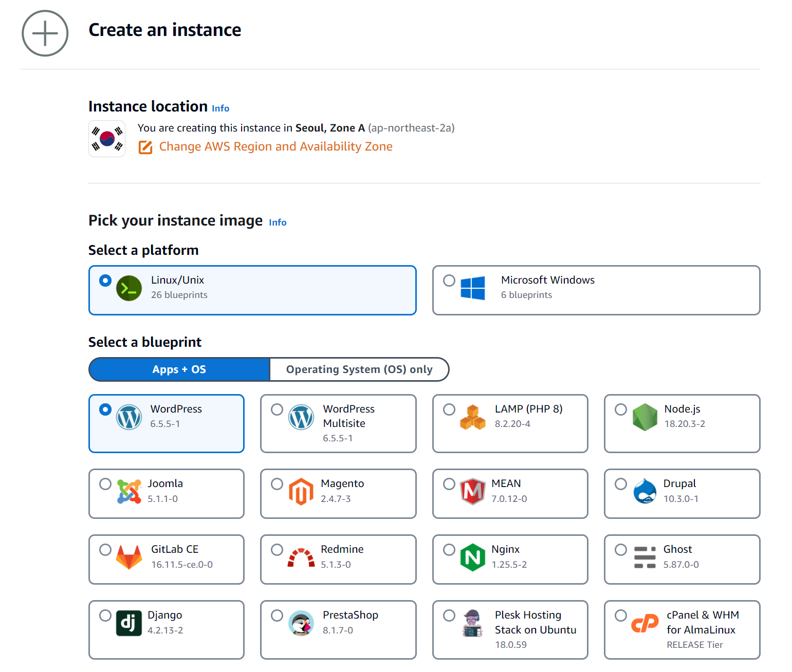This screenshot has width=792, height=672.
Task: Click the Node.js green hexagon icon
Action: [645, 417]
